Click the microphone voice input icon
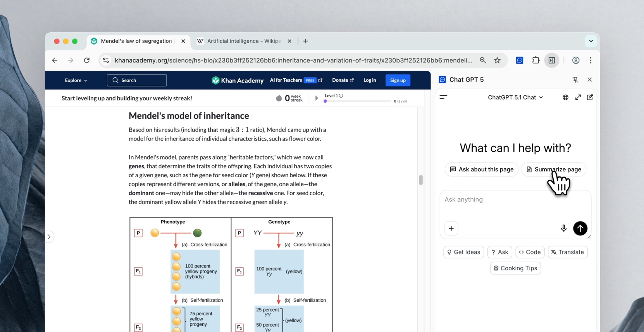 (563, 228)
